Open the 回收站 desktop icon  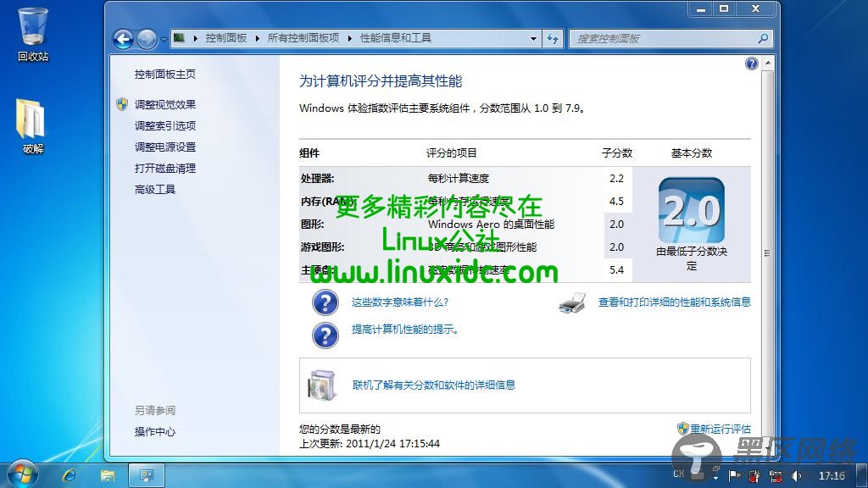[33, 34]
